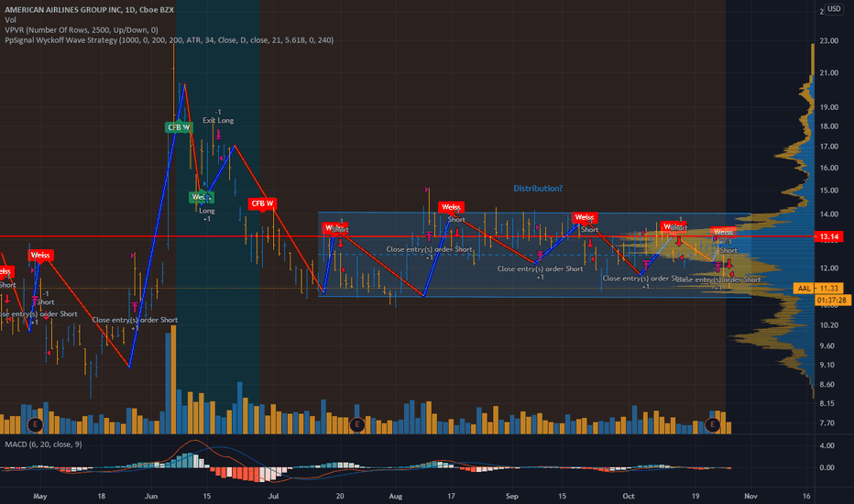
Task: Click the 17.00 price axis value
Action: coord(829,147)
